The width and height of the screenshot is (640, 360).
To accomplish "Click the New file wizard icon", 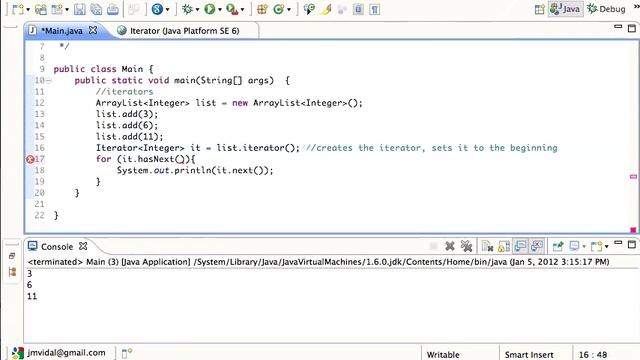I will (x=18, y=9).
